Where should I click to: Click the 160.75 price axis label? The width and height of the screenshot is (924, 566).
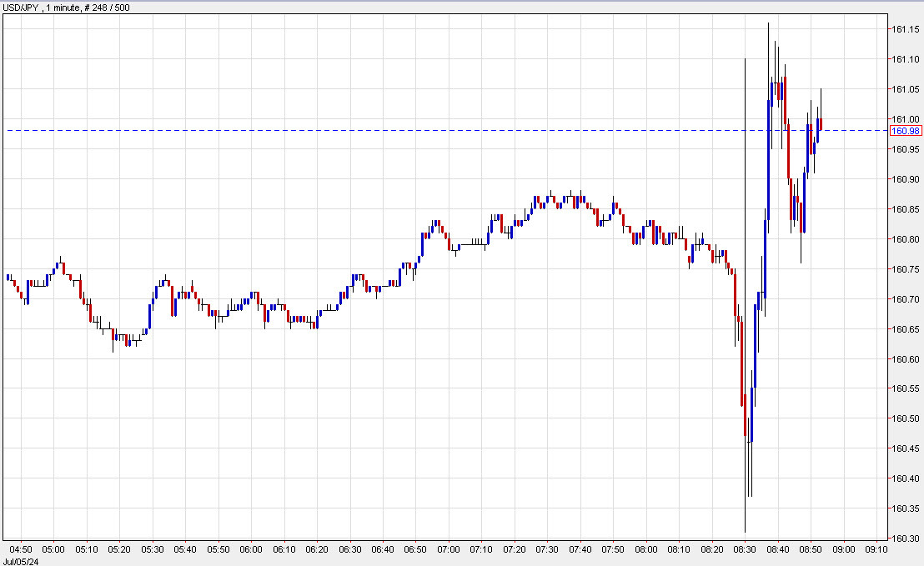(x=905, y=270)
